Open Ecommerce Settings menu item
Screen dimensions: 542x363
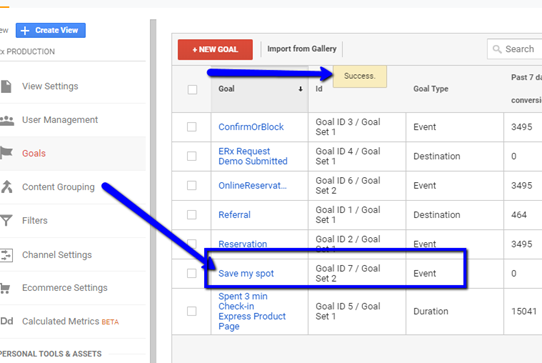pos(65,288)
